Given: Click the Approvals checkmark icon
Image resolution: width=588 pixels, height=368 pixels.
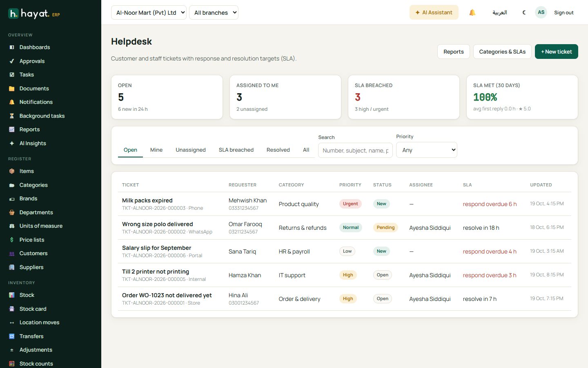Looking at the screenshot, I should [12, 61].
